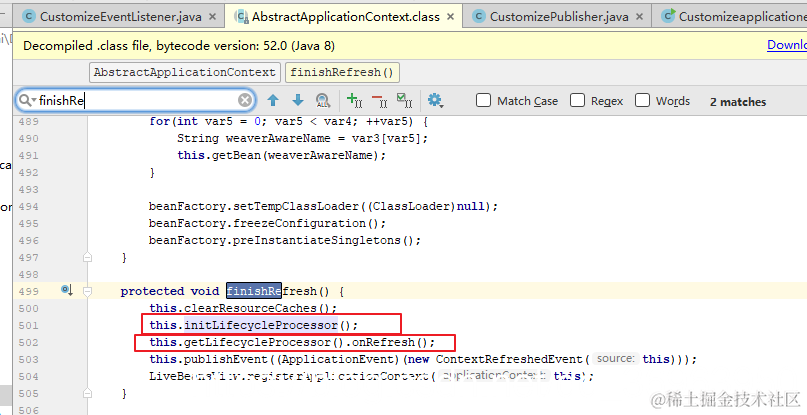Close AbstractApplicationContext.class tab
807x415 pixels.
point(450,17)
